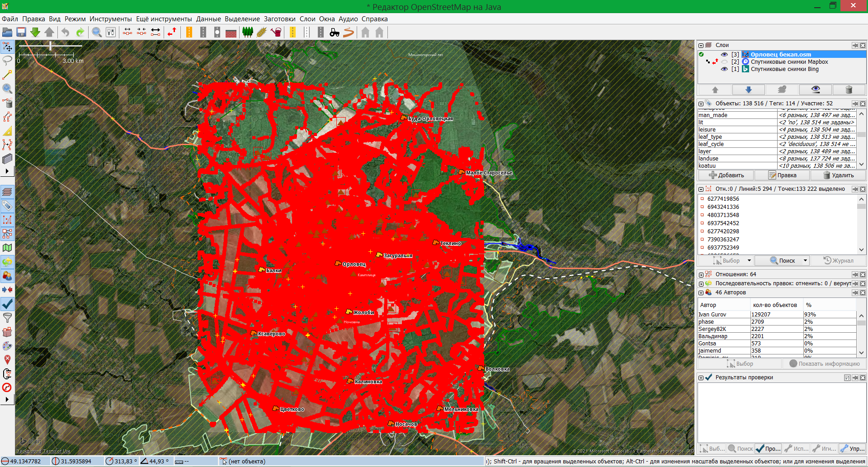The width and height of the screenshot is (868, 467).
Task: Apply the red watering can preset
Action: point(276,32)
